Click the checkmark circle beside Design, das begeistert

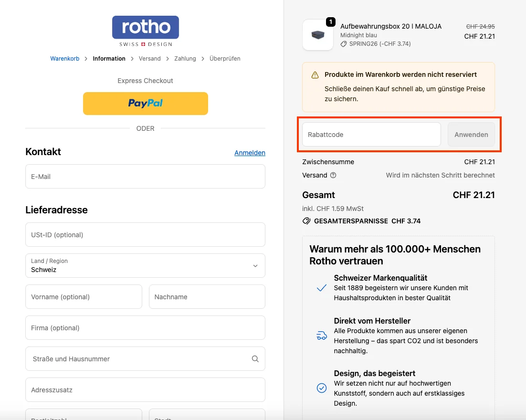click(x=321, y=388)
